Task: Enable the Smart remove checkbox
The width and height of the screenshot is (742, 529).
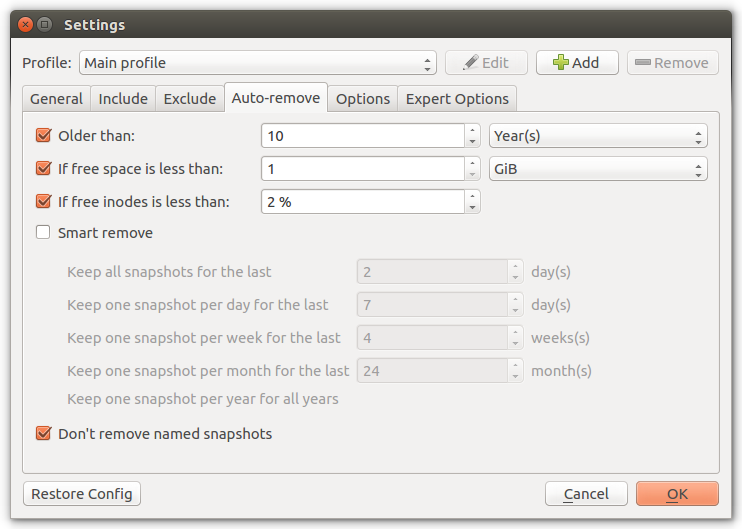Action: click(43, 232)
